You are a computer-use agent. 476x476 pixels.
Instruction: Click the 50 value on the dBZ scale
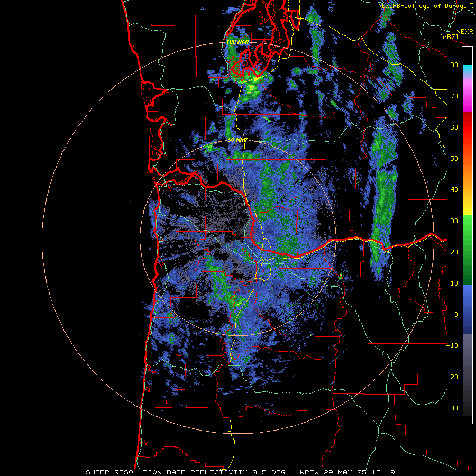(x=454, y=159)
